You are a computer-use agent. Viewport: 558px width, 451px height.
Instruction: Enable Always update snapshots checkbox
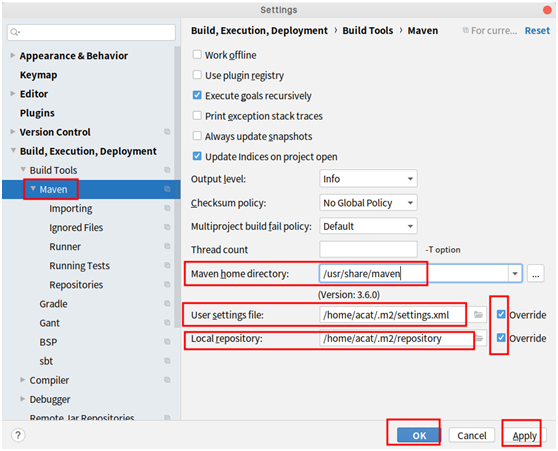coord(197,136)
